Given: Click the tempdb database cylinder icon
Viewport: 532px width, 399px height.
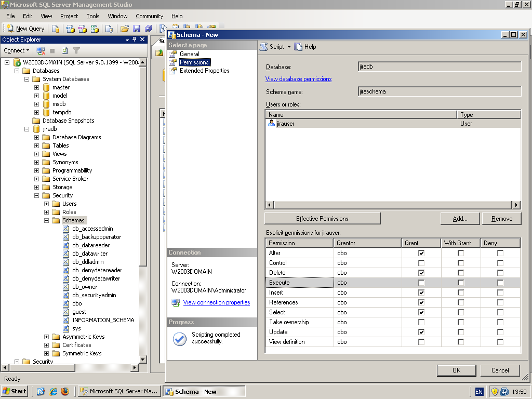Looking at the screenshot, I should pyautogui.click(x=46, y=112).
